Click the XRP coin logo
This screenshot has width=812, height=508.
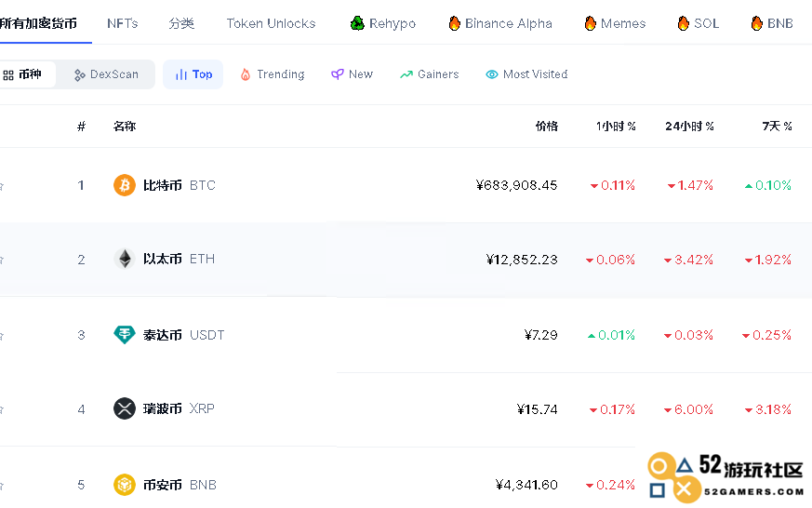(124, 408)
